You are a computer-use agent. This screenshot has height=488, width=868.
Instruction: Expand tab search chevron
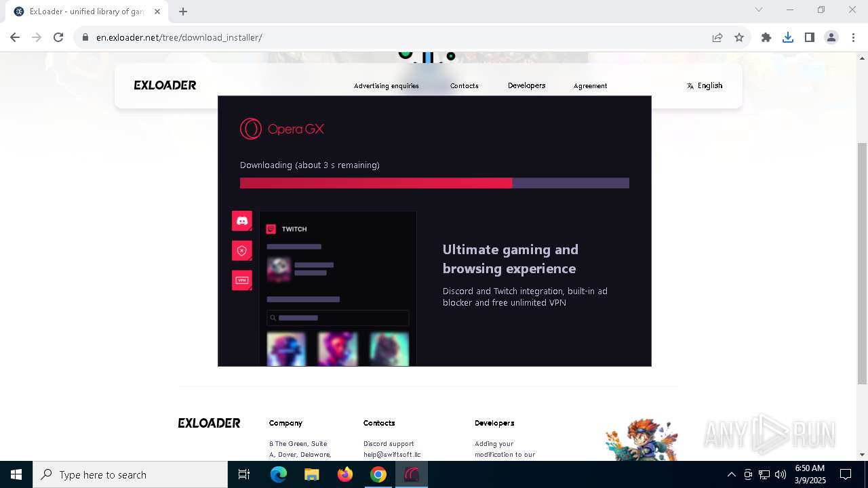click(x=759, y=9)
